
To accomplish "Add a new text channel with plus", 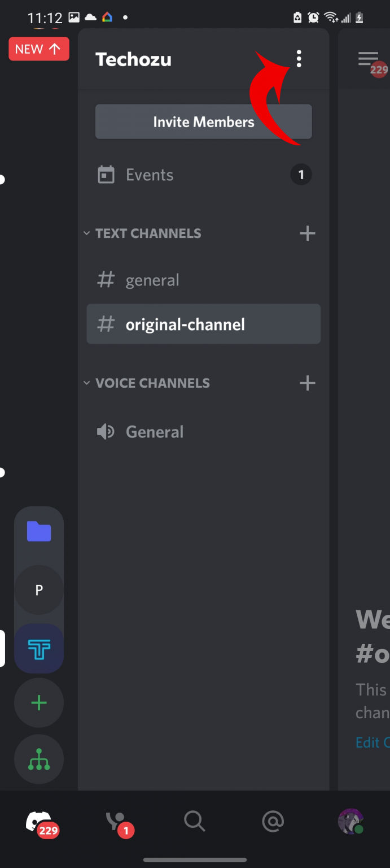I will coord(308,233).
